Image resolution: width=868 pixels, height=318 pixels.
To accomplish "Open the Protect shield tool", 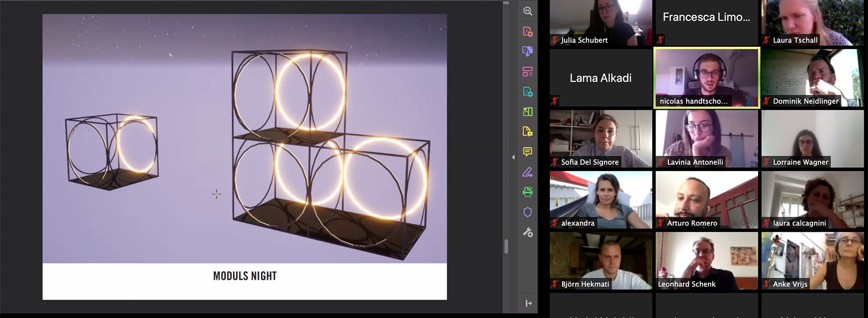I will tap(528, 212).
